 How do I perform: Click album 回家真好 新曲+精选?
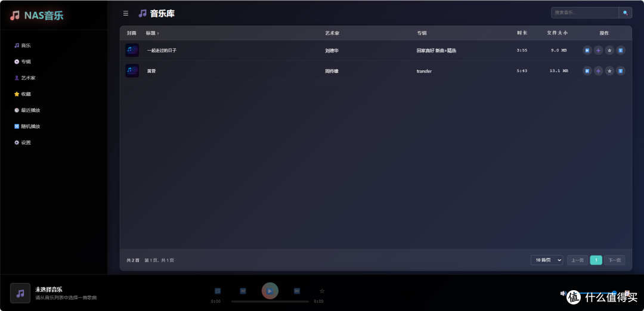coord(436,51)
